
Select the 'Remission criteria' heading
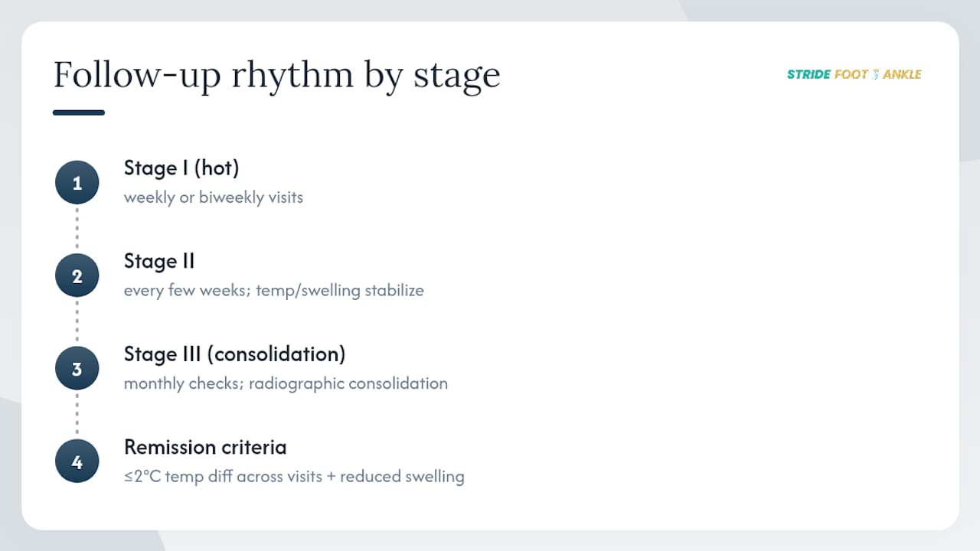pos(205,447)
